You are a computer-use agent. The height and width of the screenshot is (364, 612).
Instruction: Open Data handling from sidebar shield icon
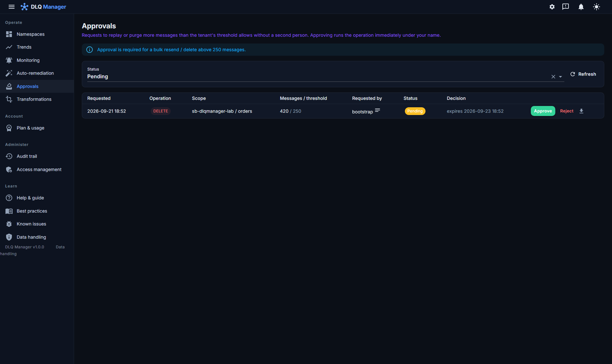[x=37, y=237]
